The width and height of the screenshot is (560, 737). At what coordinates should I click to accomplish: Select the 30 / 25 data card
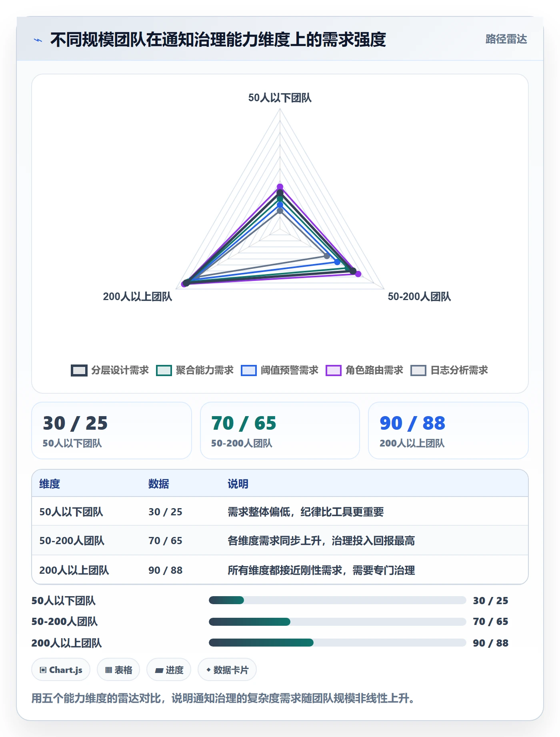pyautogui.click(x=112, y=431)
